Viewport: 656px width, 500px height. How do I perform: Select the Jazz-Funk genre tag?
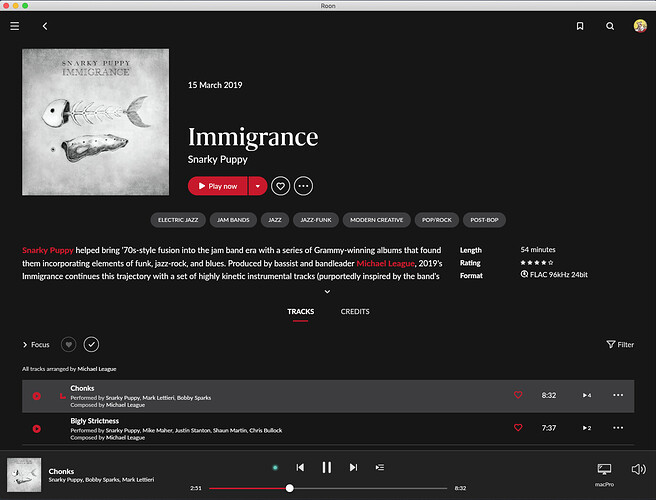(316, 220)
